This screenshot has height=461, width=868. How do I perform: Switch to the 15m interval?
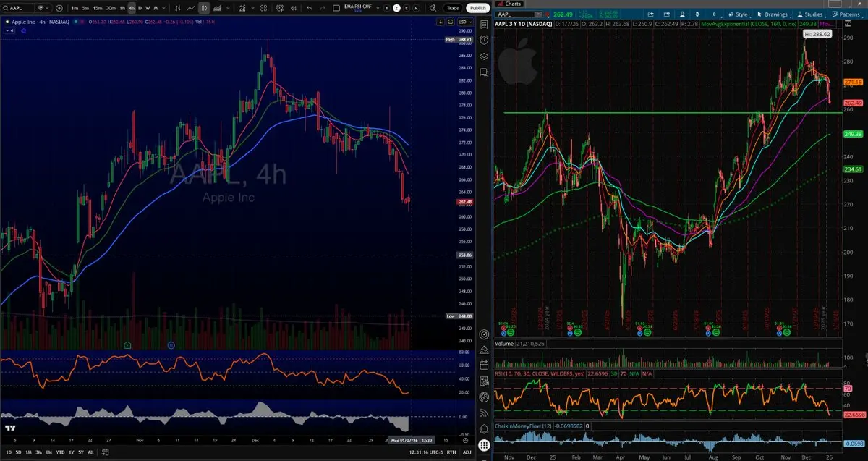pyautogui.click(x=98, y=8)
